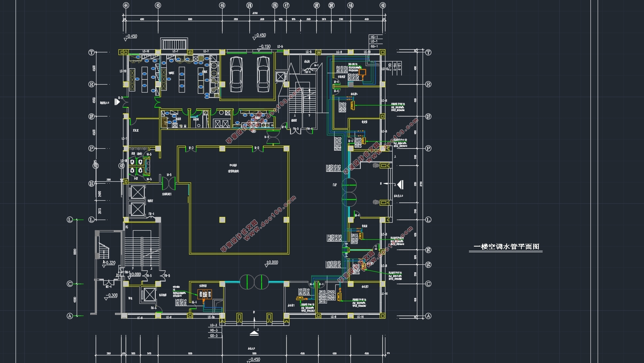
Task: Select orange equipment unit in northeast room
Action: (x=362, y=72)
